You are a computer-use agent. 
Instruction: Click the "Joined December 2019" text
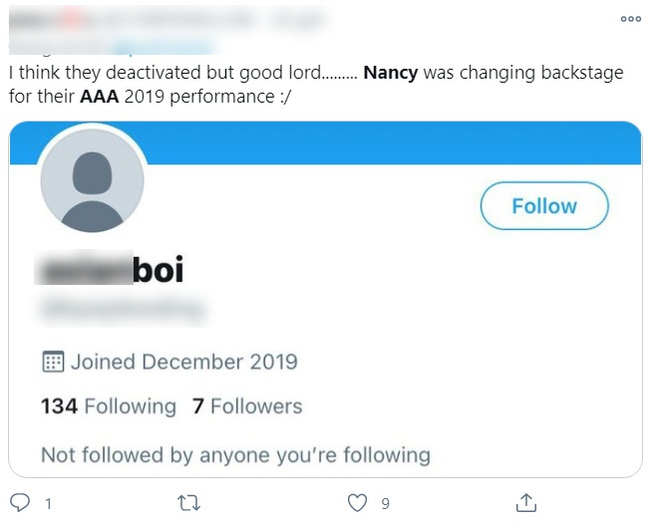[183, 361]
